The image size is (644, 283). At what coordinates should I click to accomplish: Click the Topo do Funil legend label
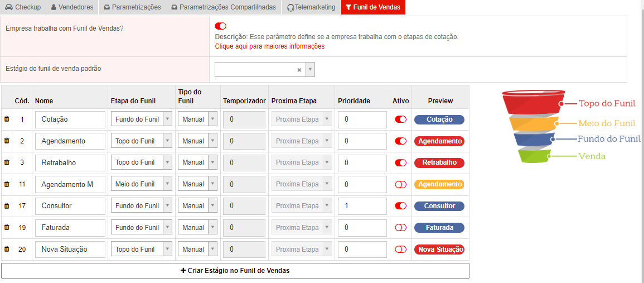point(607,103)
